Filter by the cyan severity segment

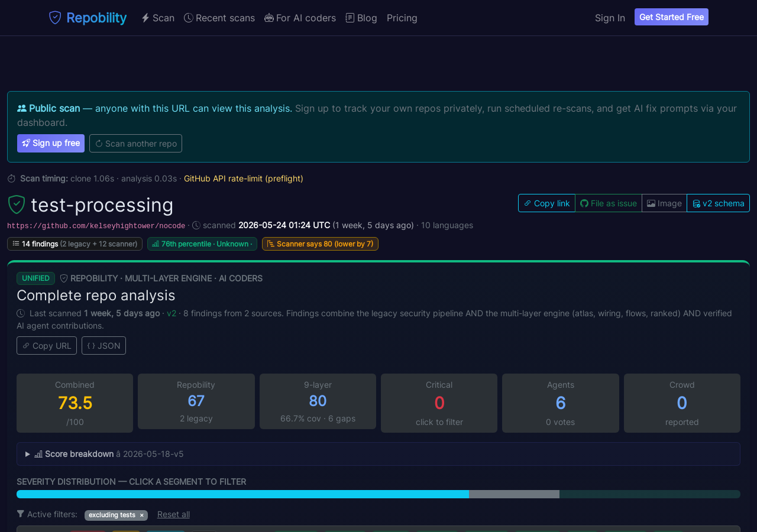[242, 494]
